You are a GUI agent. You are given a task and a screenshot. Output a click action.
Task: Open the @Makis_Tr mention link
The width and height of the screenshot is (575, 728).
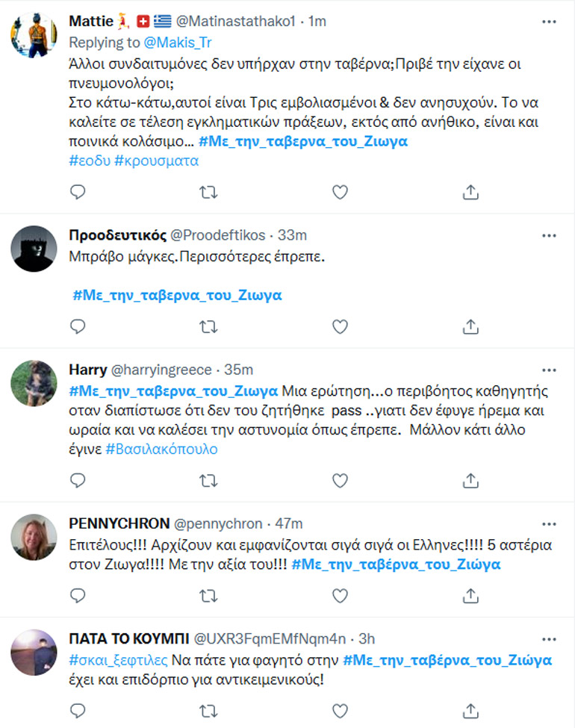(x=179, y=43)
